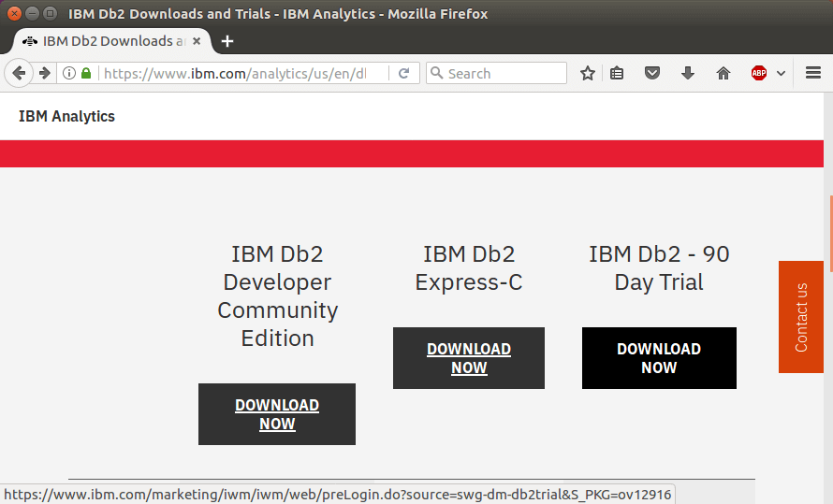
Task: Minimize the Firefox window
Action: [x=32, y=13]
